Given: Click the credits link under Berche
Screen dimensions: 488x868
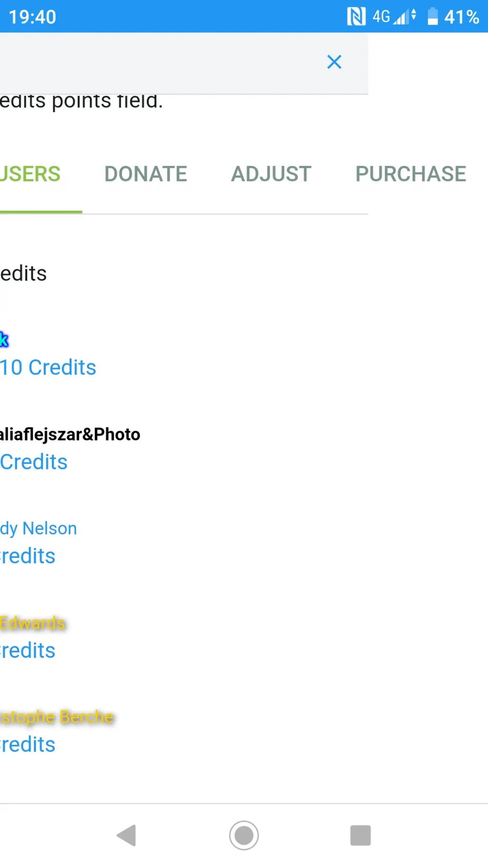Looking at the screenshot, I should (x=28, y=745).
